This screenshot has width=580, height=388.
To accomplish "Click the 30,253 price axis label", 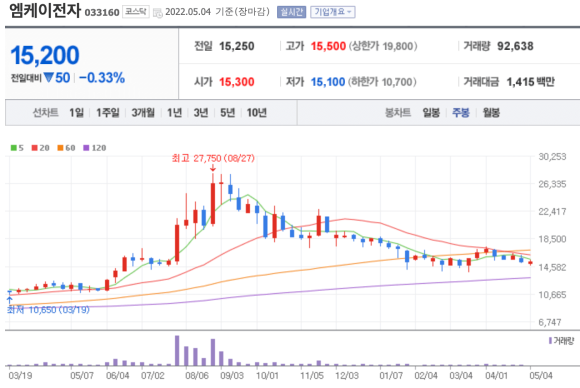I will (x=552, y=157).
